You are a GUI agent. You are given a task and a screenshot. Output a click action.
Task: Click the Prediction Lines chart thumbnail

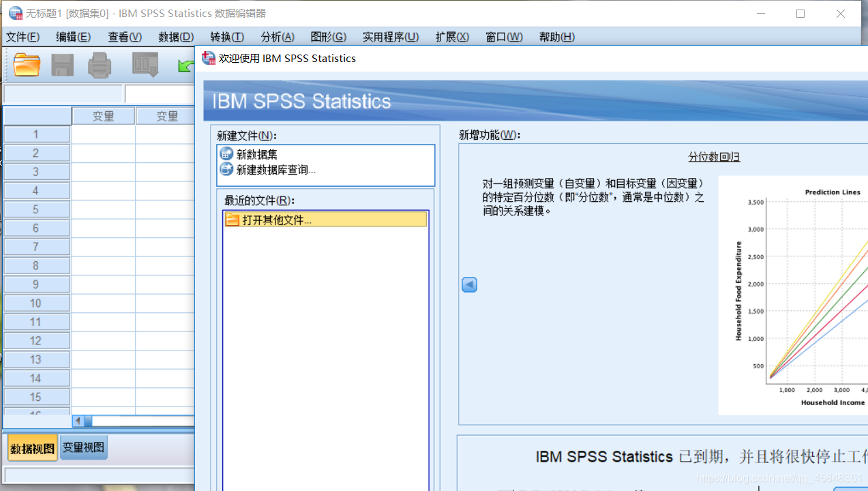coord(793,295)
